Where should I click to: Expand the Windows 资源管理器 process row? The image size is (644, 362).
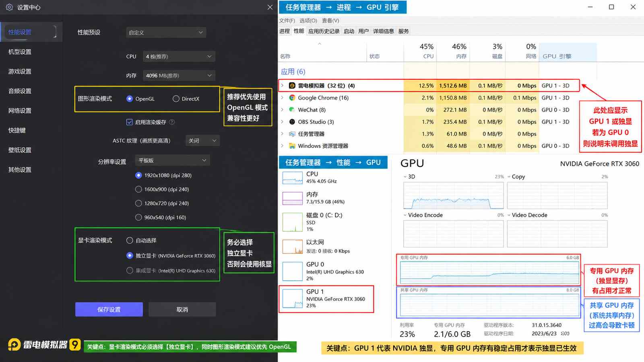[x=282, y=146]
